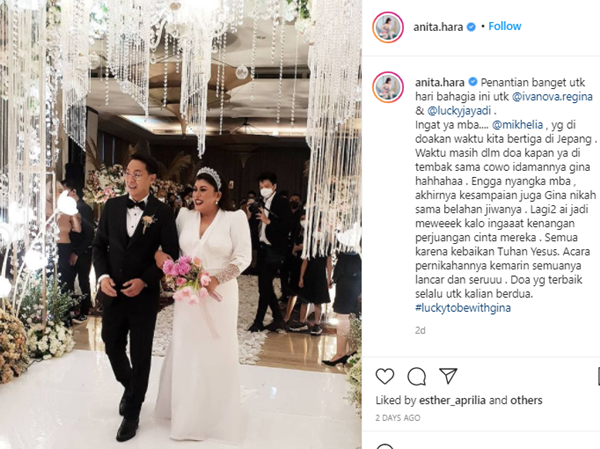Like the post with heart icon
Image resolution: width=600 pixels, height=449 pixels.
(x=385, y=376)
